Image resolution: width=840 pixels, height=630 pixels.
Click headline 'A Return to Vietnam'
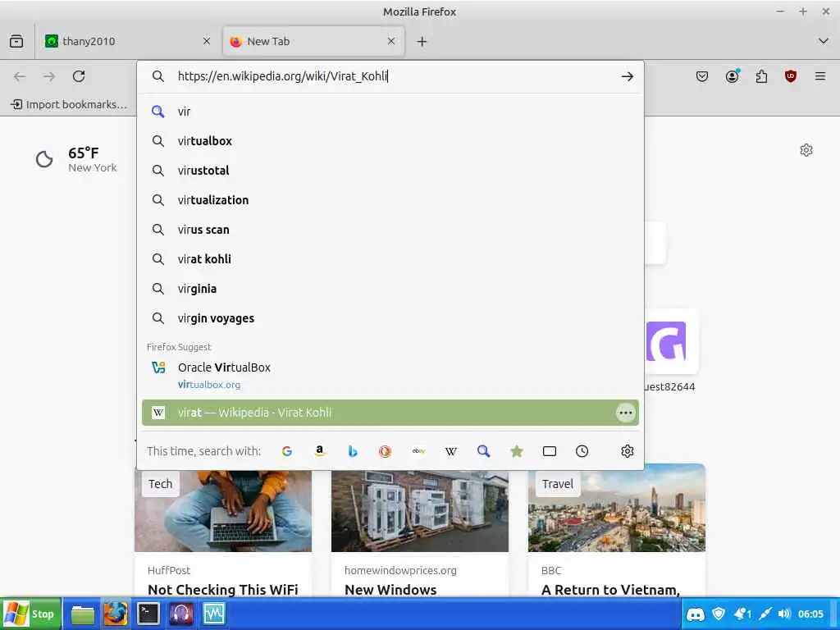pos(610,590)
